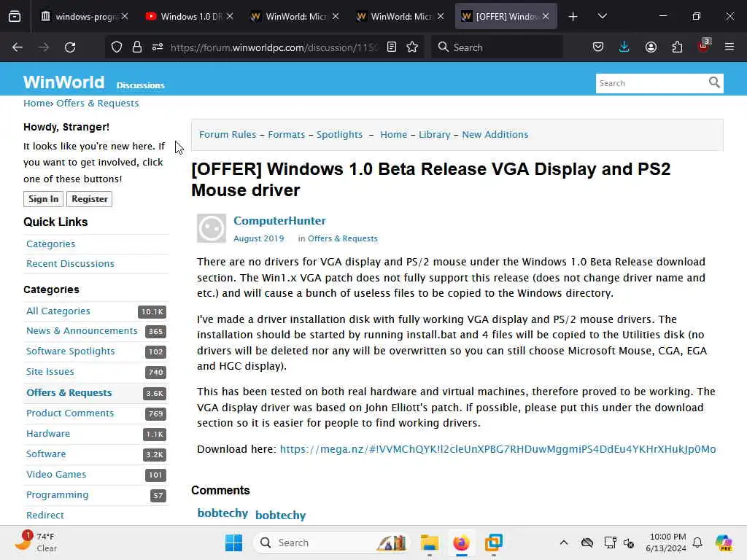The image size is (747, 560).
Task: Open ComputerHunter's avatar image
Action: tap(212, 228)
